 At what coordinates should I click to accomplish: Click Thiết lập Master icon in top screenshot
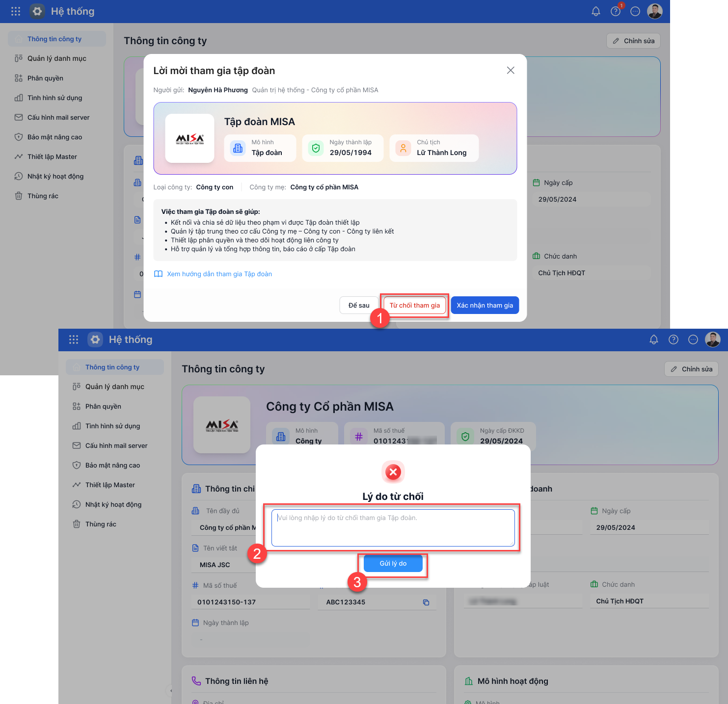pos(19,156)
